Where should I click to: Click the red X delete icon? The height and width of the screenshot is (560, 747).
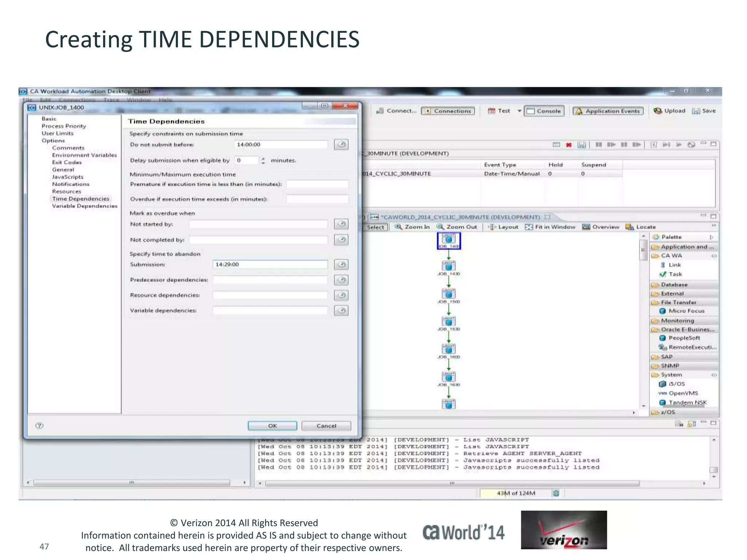coord(569,145)
